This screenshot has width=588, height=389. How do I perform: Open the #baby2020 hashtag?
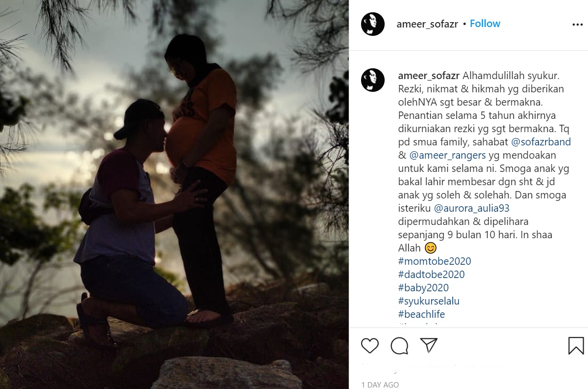click(423, 288)
